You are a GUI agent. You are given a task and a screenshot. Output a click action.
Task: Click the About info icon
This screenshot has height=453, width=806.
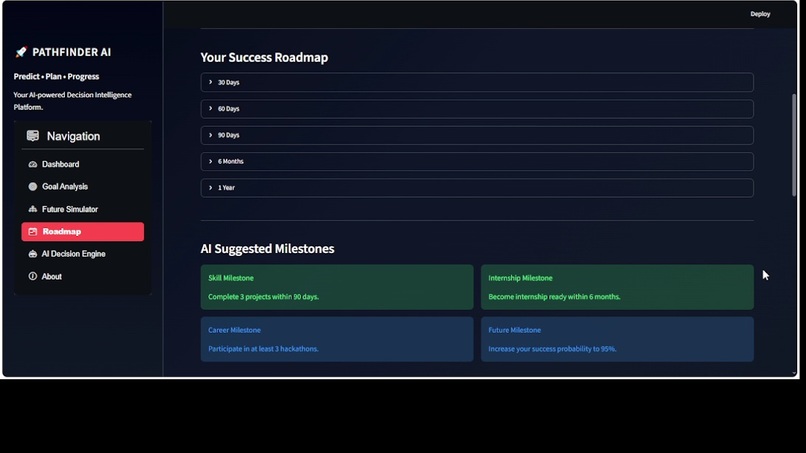click(33, 276)
